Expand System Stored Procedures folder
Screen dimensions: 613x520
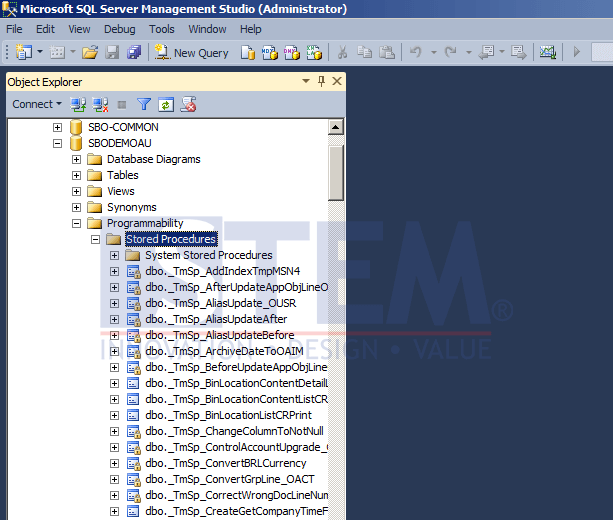(x=115, y=256)
